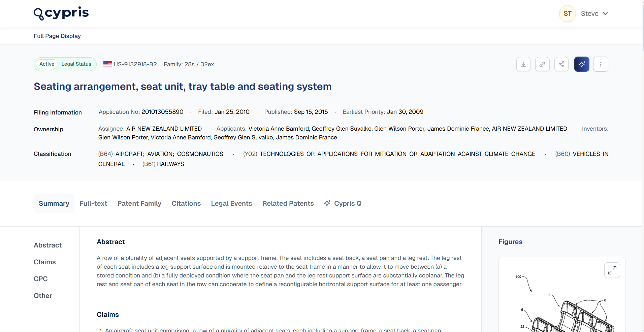The image size is (644, 332).
Task: Jump to Abstract section in sidebar
Action: click(x=48, y=245)
